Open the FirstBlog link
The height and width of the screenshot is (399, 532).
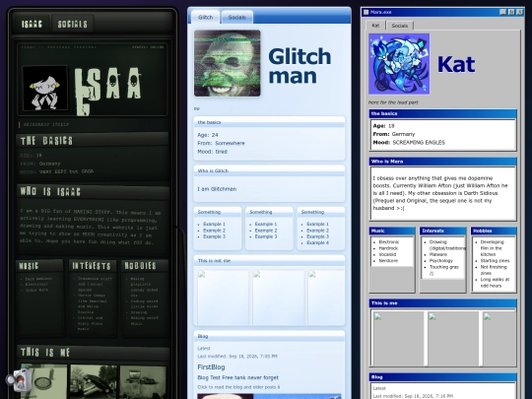[x=211, y=367]
